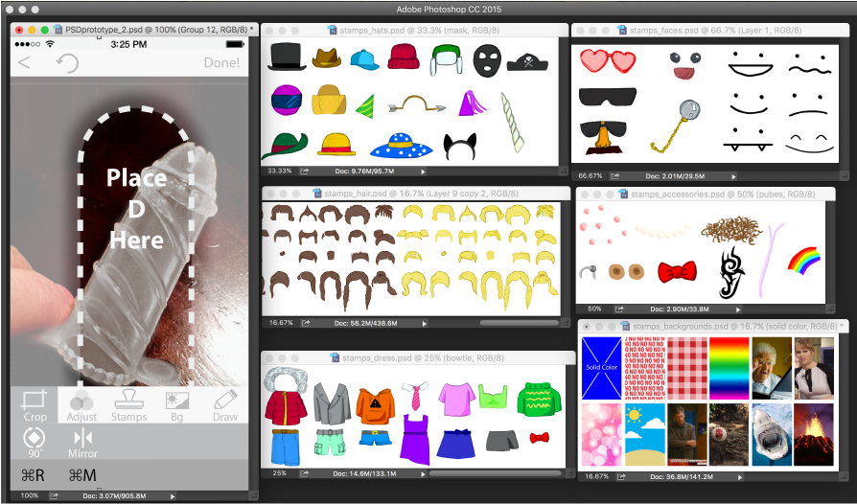
Task: Pick the red checkered background
Action: 687,368
